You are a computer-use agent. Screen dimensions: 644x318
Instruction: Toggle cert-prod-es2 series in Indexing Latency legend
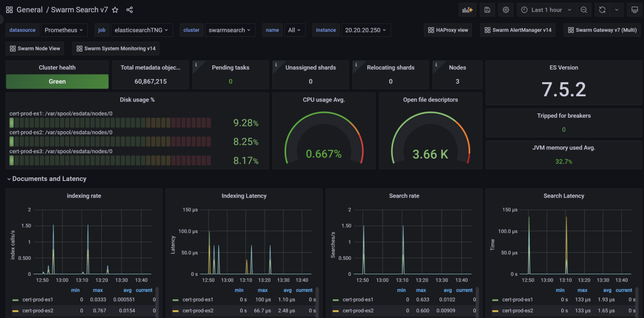click(198, 311)
